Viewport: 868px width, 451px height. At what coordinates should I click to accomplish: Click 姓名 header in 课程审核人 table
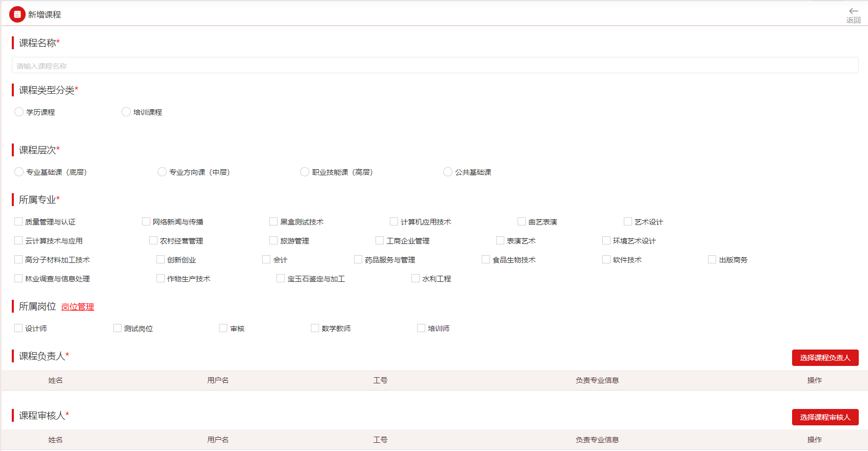pyautogui.click(x=55, y=440)
